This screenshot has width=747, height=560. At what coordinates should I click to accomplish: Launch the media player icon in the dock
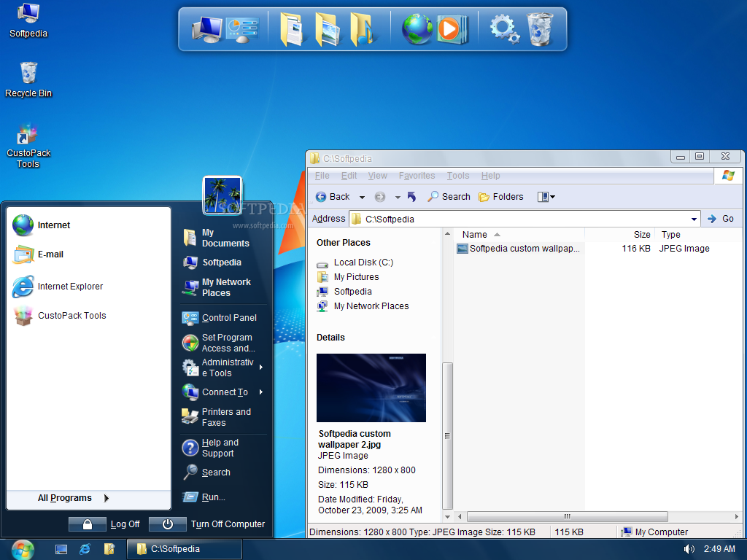(452, 29)
